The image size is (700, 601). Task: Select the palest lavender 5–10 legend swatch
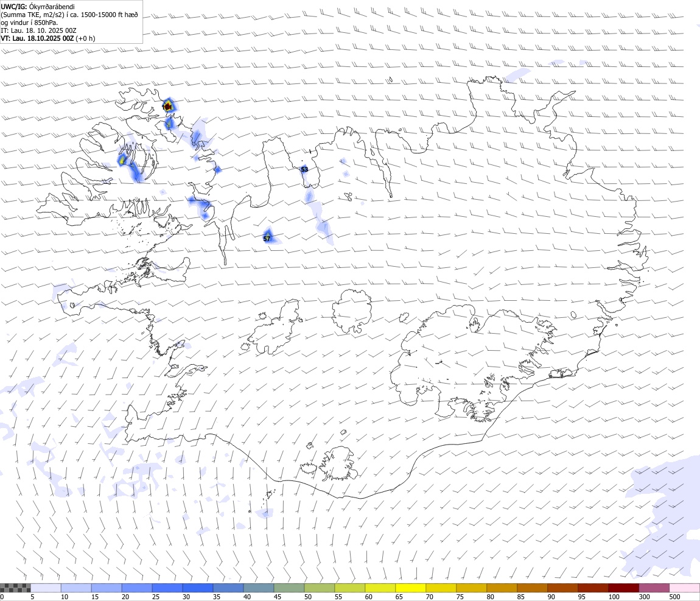point(46,588)
